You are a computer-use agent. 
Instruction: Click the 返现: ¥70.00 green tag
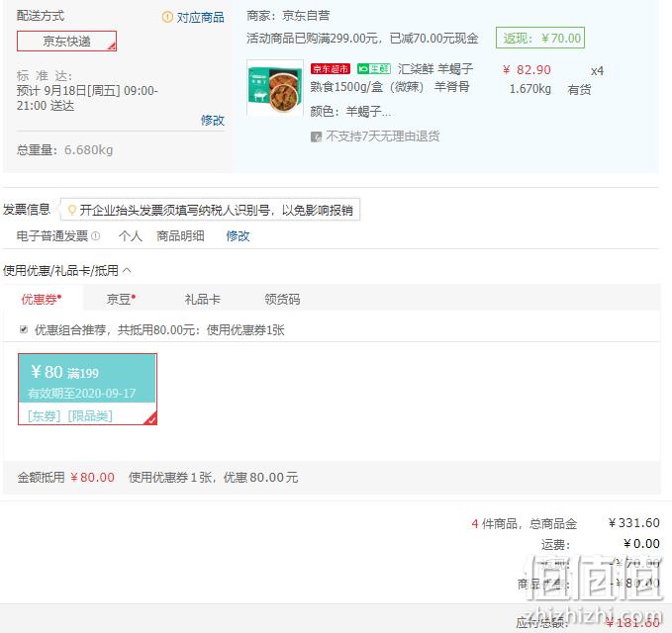pos(540,39)
